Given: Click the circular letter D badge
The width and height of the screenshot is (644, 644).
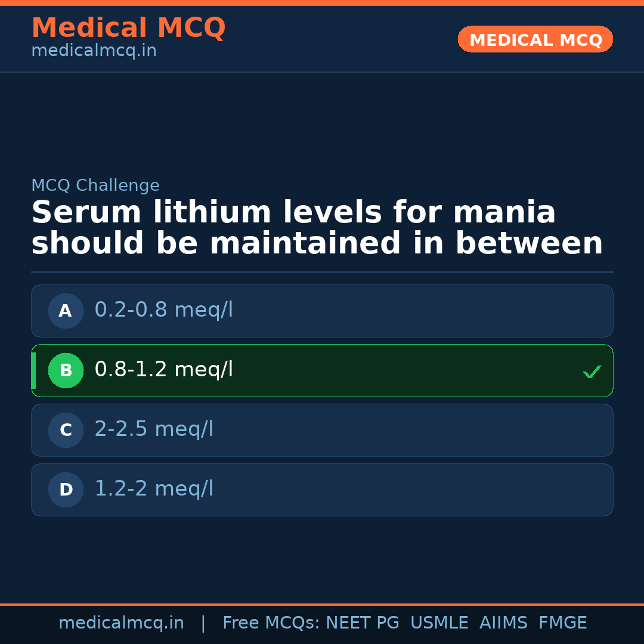Looking at the screenshot, I should tap(66, 490).
